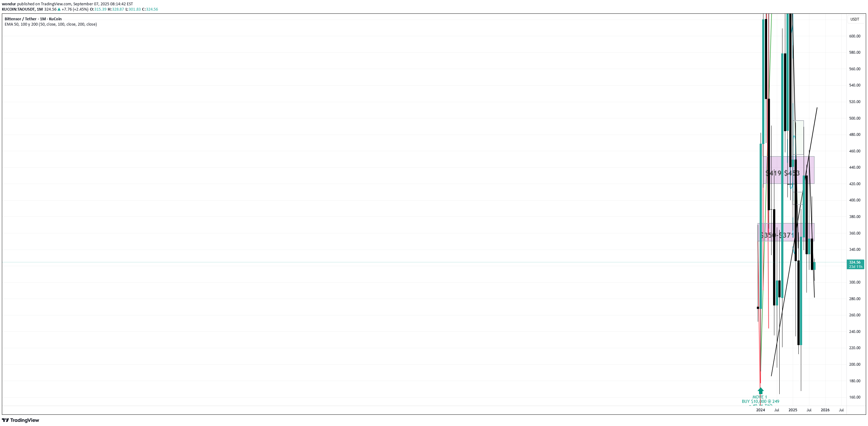This screenshot has width=868, height=426.
Task: Click the 160.00 price axis label
Action: [855, 397]
